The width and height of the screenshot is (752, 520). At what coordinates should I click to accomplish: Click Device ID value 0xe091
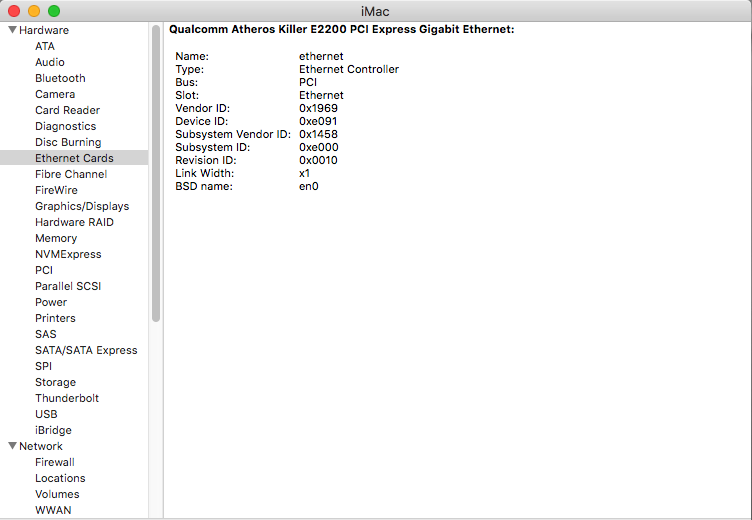[x=318, y=121]
